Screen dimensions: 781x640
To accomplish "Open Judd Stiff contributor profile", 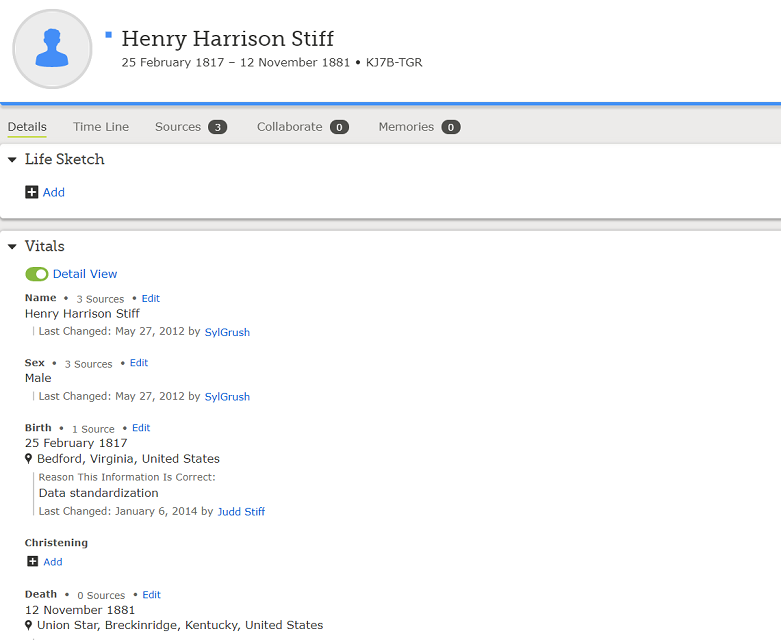I will [x=241, y=511].
